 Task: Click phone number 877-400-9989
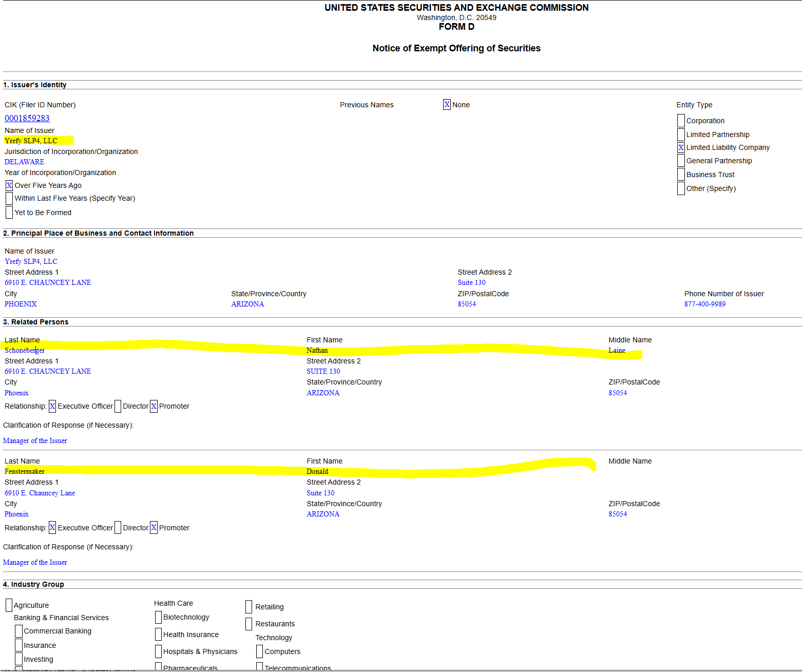point(705,304)
